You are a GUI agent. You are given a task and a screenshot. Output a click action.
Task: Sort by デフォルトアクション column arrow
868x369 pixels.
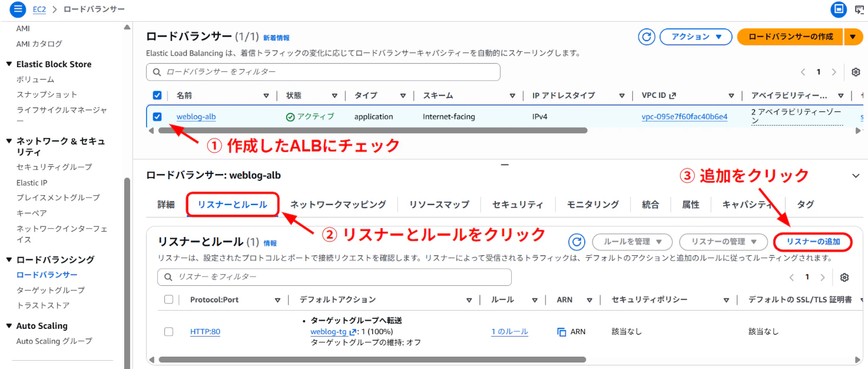[x=469, y=301]
